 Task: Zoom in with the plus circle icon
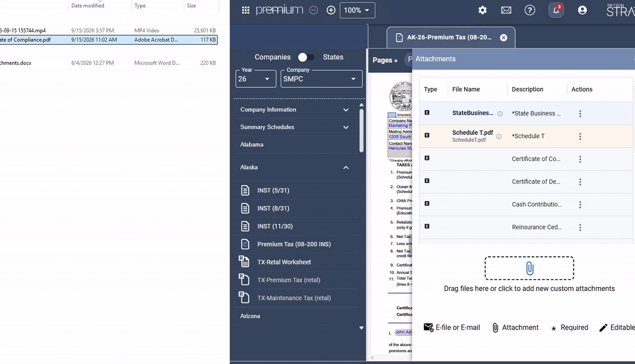tap(331, 10)
